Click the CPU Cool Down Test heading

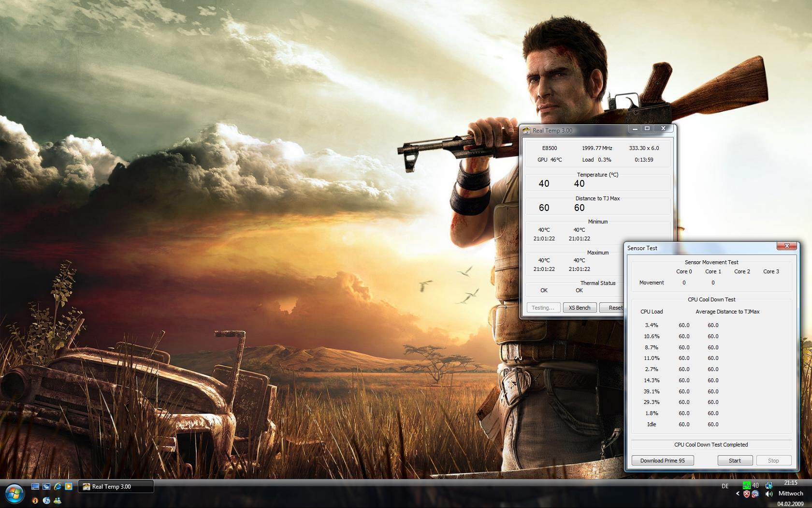pos(711,299)
